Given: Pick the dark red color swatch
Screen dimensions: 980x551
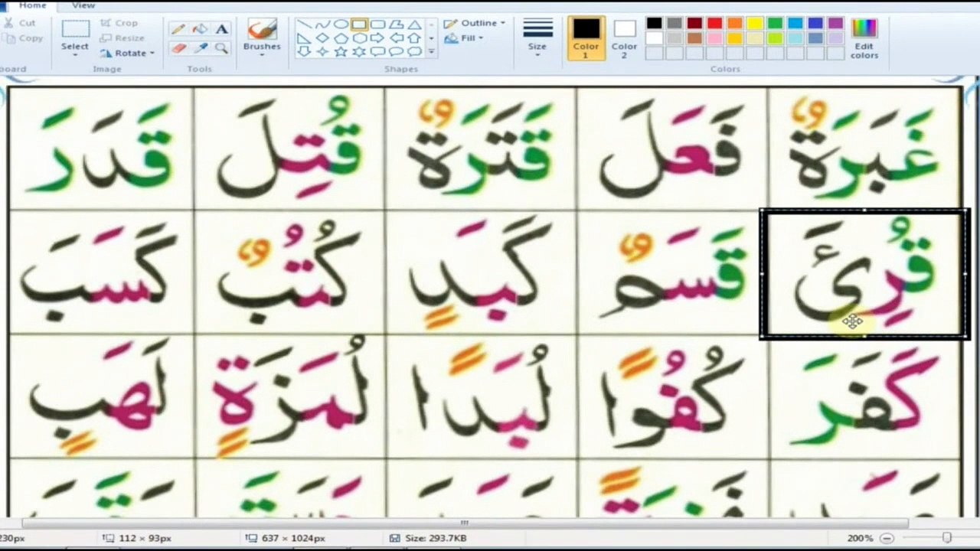Looking at the screenshot, I should (x=694, y=24).
